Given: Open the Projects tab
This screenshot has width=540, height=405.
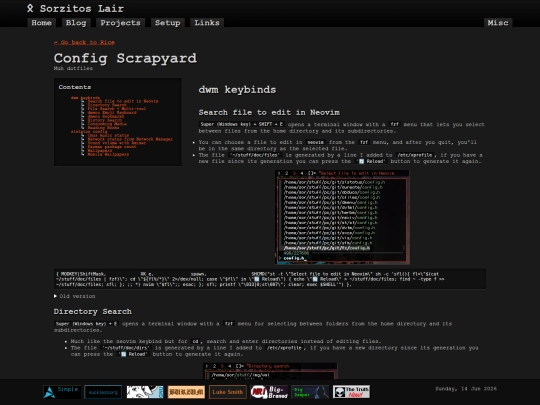Looking at the screenshot, I should tap(121, 23).
